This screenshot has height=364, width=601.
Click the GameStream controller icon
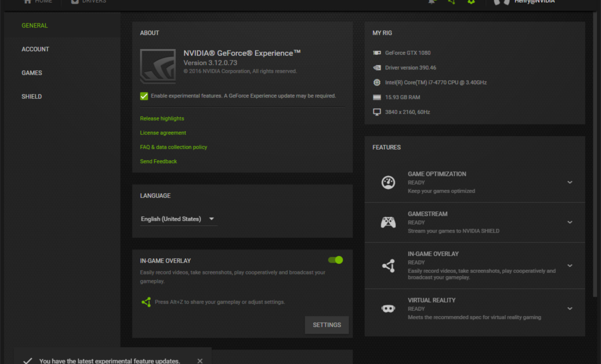tap(388, 222)
